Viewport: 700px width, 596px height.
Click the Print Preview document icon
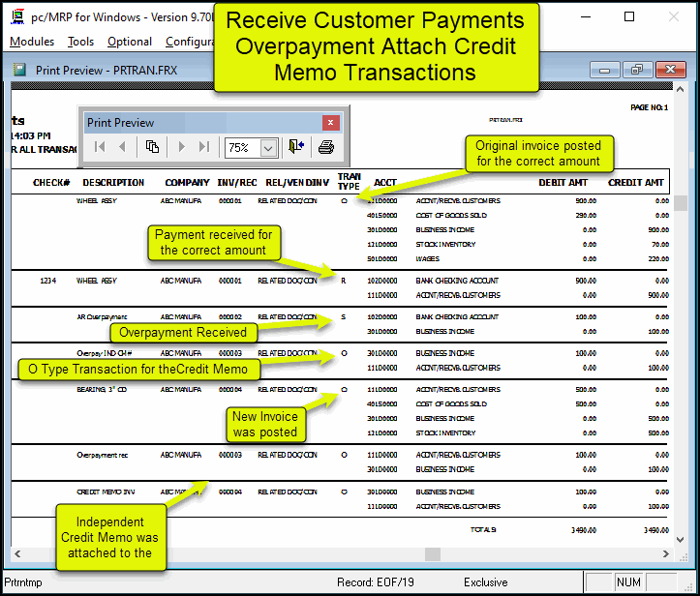click(x=20, y=70)
